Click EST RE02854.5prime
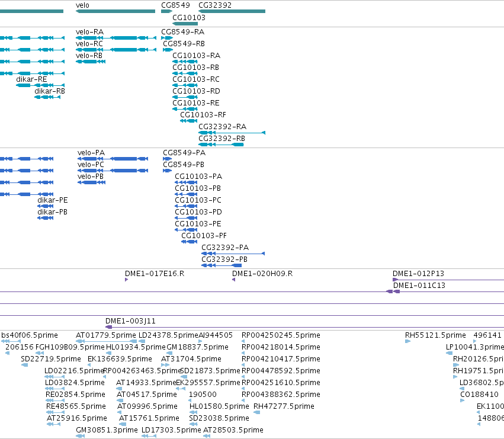This screenshot has width=504, height=439. (x=55, y=400)
